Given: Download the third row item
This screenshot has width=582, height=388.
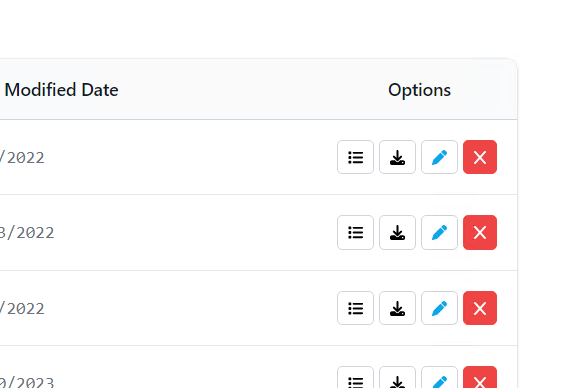Looking at the screenshot, I should (x=397, y=308).
